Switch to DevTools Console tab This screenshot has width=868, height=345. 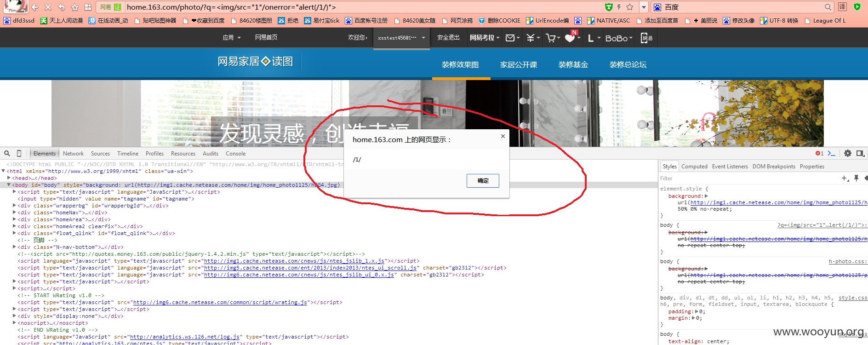[x=235, y=154]
